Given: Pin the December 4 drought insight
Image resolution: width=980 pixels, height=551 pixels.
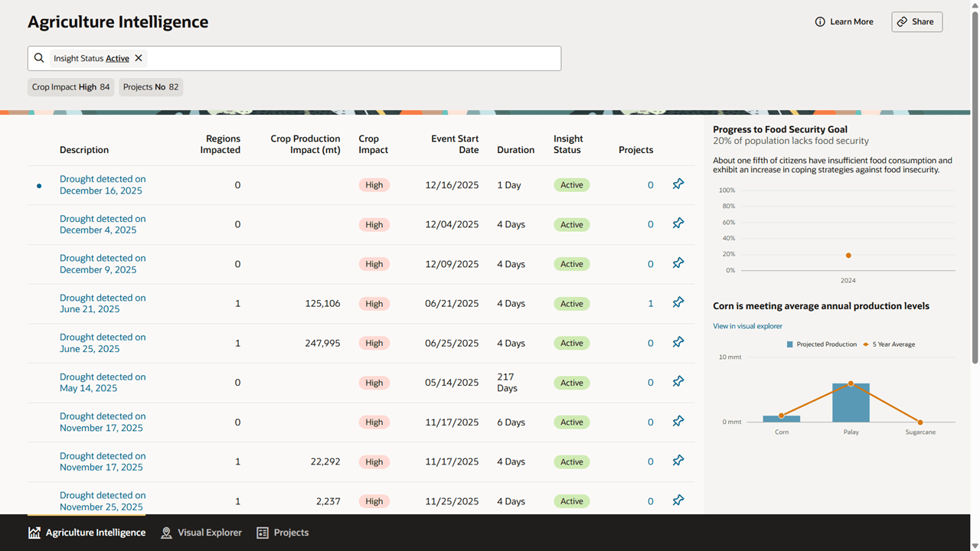Looking at the screenshot, I should (x=678, y=223).
